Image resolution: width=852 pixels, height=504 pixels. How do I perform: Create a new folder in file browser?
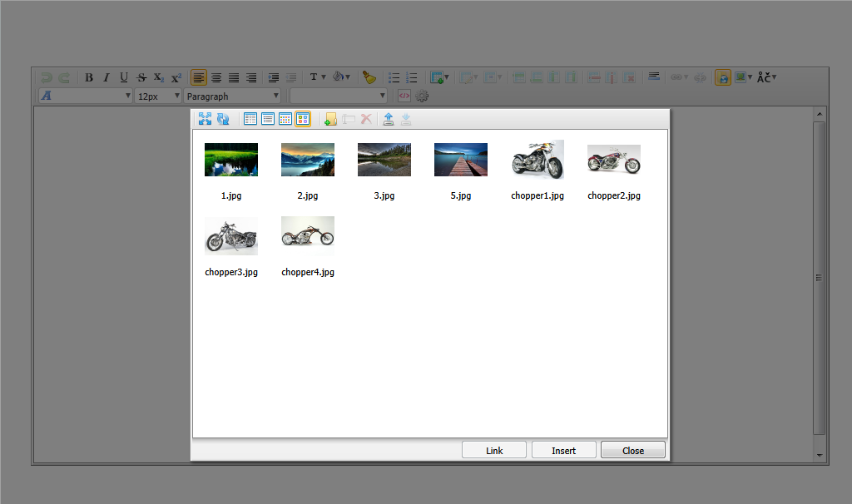tap(330, 119)
